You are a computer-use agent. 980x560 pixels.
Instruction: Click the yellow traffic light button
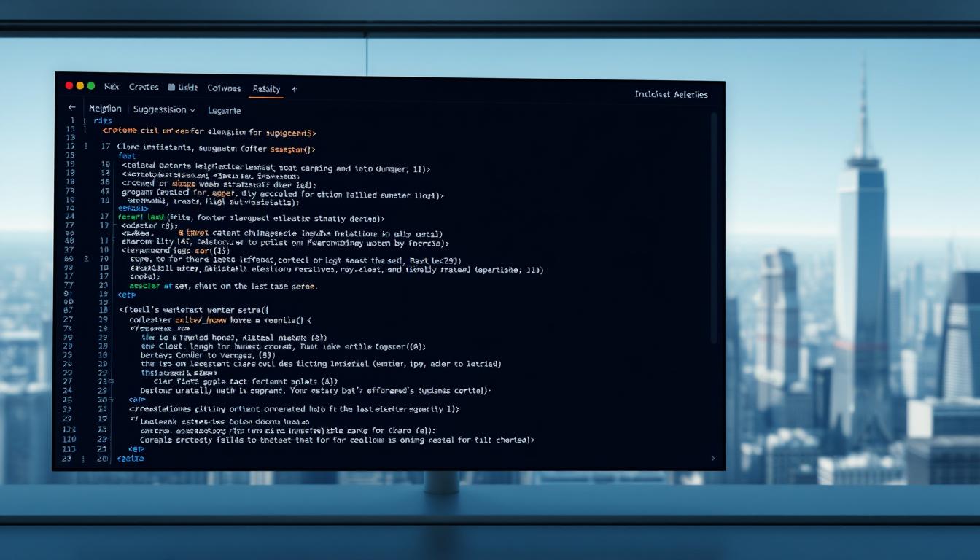click(80, 85)
